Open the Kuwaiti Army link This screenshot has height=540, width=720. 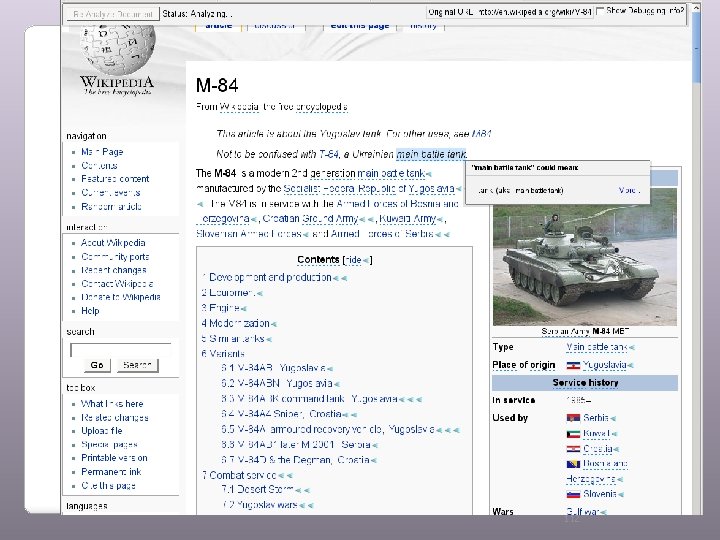point(407,219)
